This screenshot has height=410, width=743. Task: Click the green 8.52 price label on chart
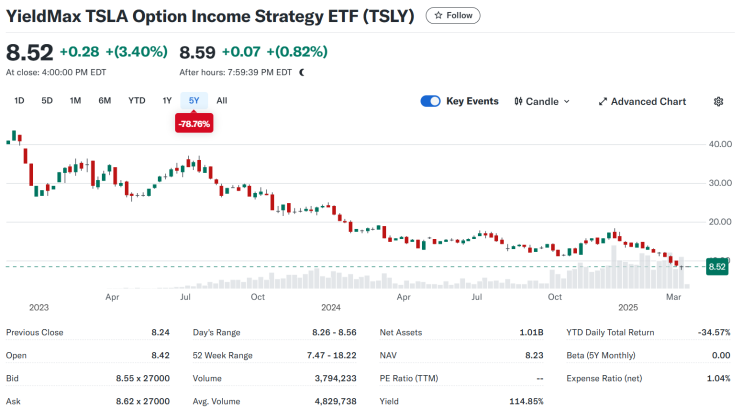pyautogui.click(x=716, y=267)
